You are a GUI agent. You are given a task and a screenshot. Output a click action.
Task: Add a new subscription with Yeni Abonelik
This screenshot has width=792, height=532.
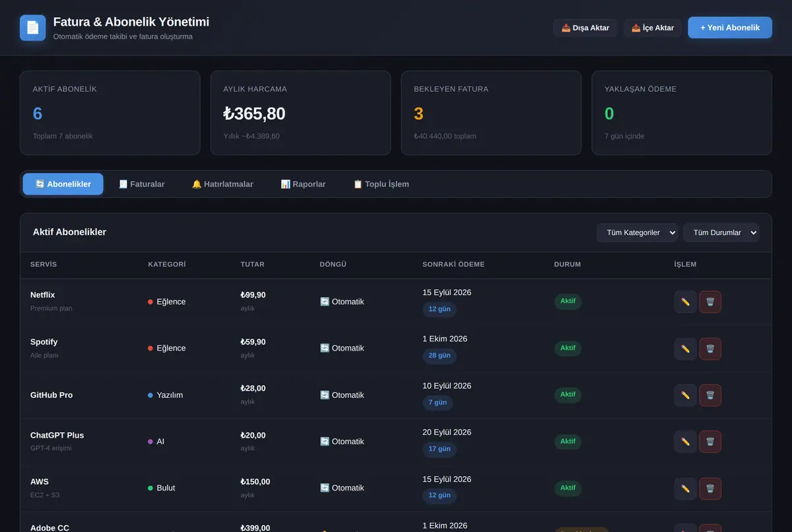click(x=730, y=28)
